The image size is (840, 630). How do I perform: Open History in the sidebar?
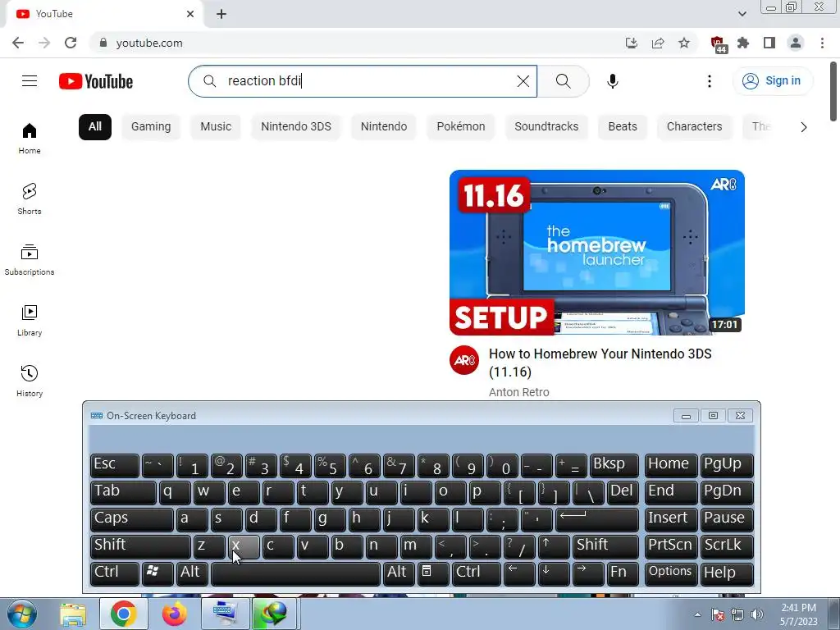tap(30, 381)
